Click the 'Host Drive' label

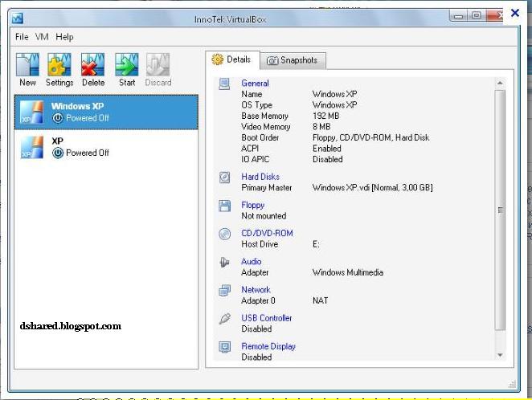point(260,244)
